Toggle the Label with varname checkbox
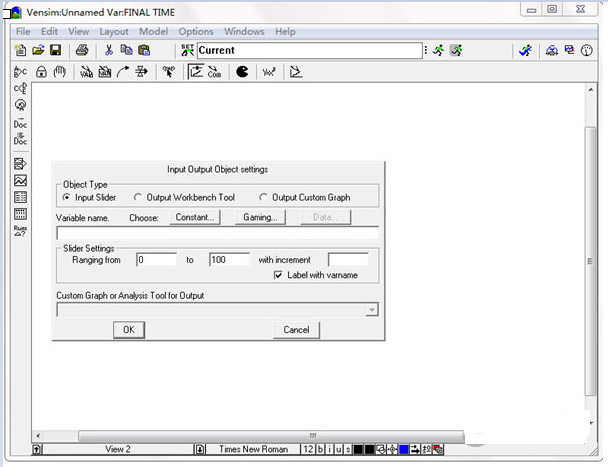 click(x=279, y=275)
